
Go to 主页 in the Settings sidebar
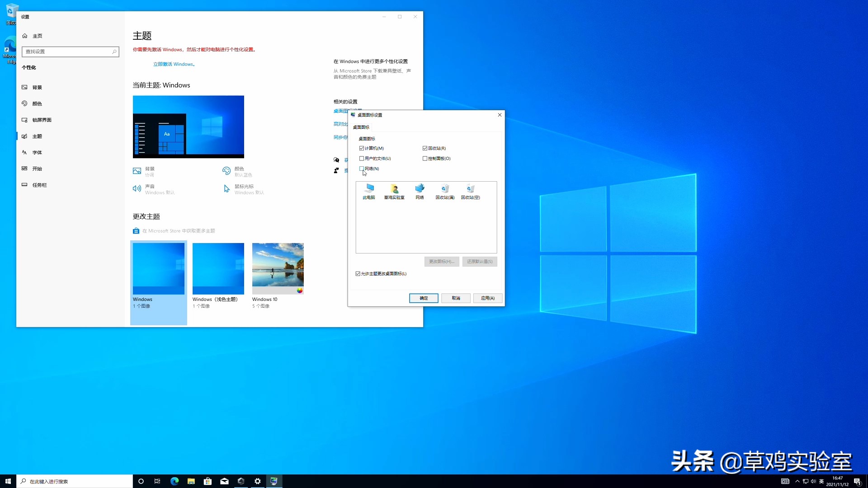click(36, 35)
